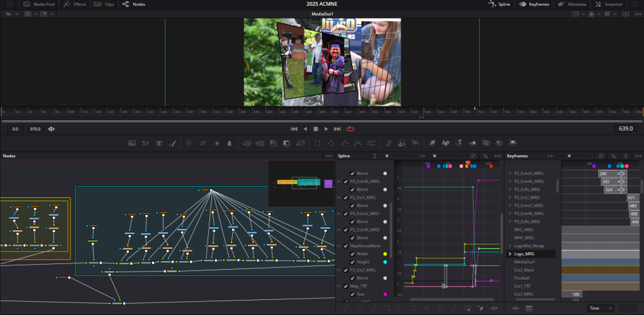The height and width of the screenshot is (315, 644).
Task: Add a B-Spline mask tool
Action: point(358,143)
